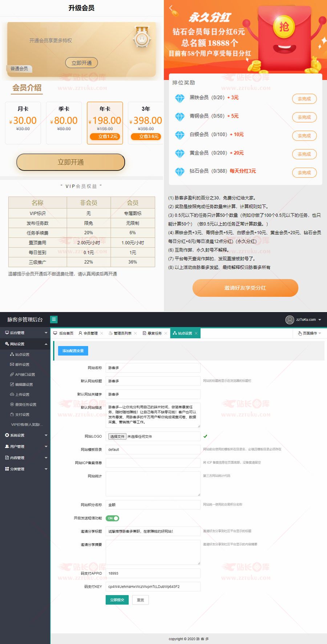The width and height of the screenshot is (327, 644).
Task: Click the red envelope 抢 coin icon
Action: [284, 26]
